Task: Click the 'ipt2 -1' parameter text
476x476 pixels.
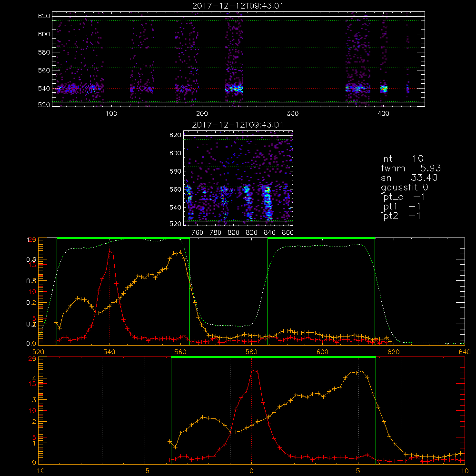Action: pos(401,216)
